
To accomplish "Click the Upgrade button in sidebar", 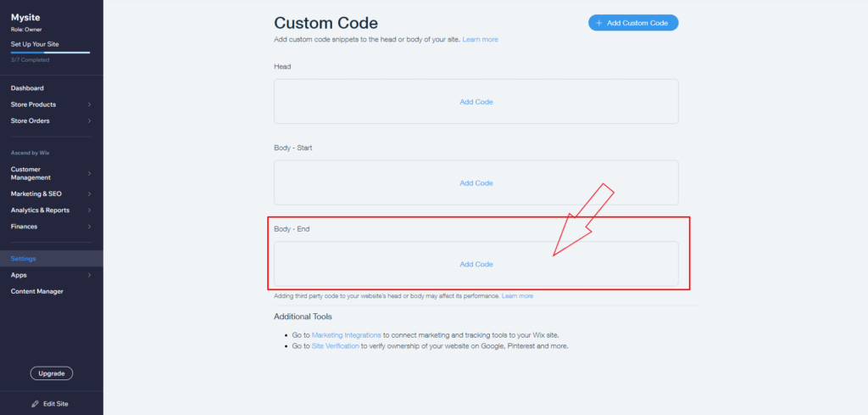I will tap(52, 373).
